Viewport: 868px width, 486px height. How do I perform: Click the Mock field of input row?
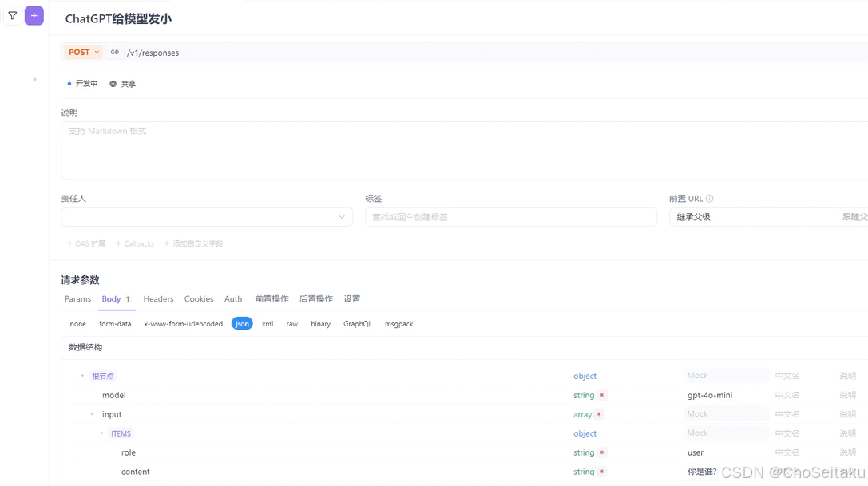(726, 414)
